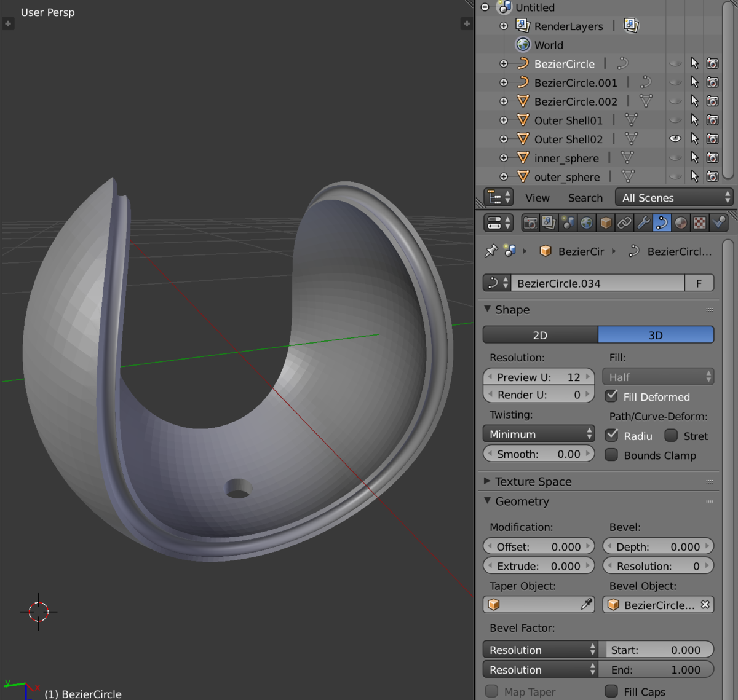Click the BezierCircle.034 name field
The width and height of the screenshot is (738, 700).
[598, 283]
